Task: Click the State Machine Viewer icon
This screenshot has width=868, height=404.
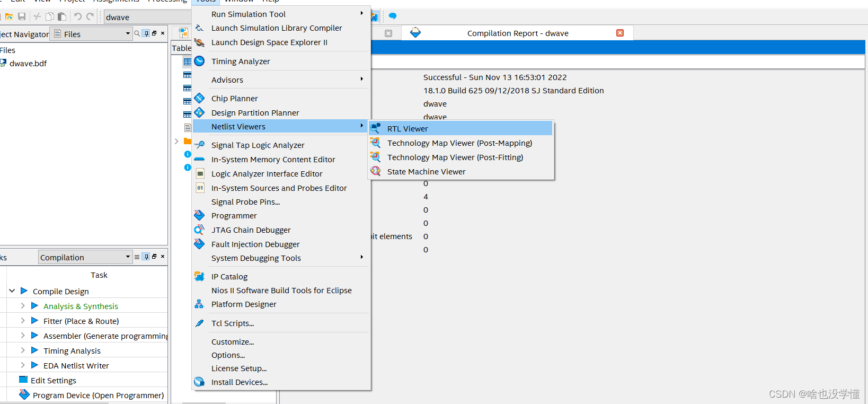Action: (x=376, y=171)
